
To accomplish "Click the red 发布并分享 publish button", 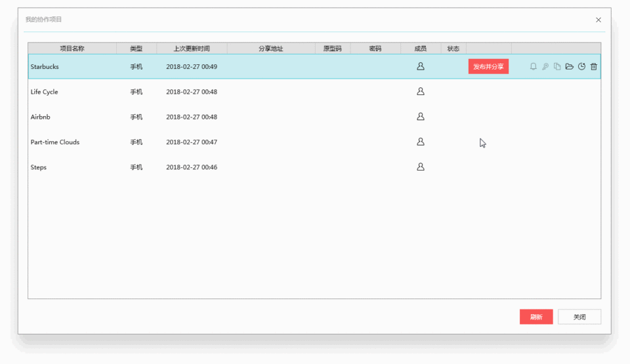I will coord(488,67).
